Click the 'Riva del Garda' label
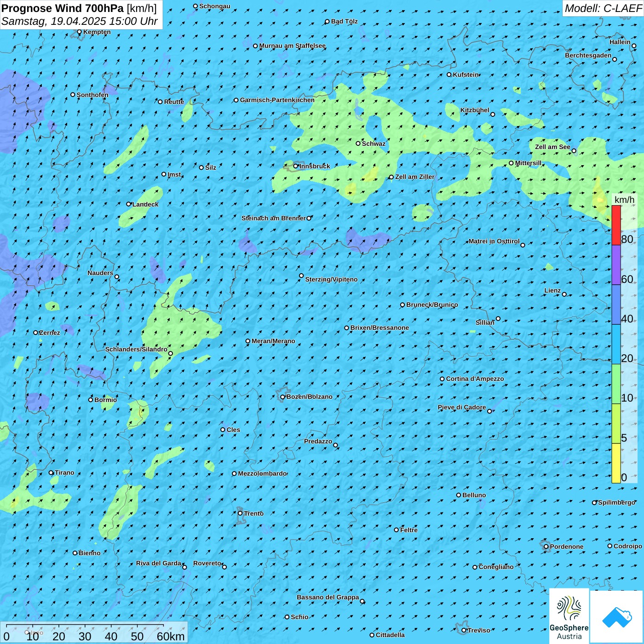This screenshot has width=644, height=644. point(159,563)
